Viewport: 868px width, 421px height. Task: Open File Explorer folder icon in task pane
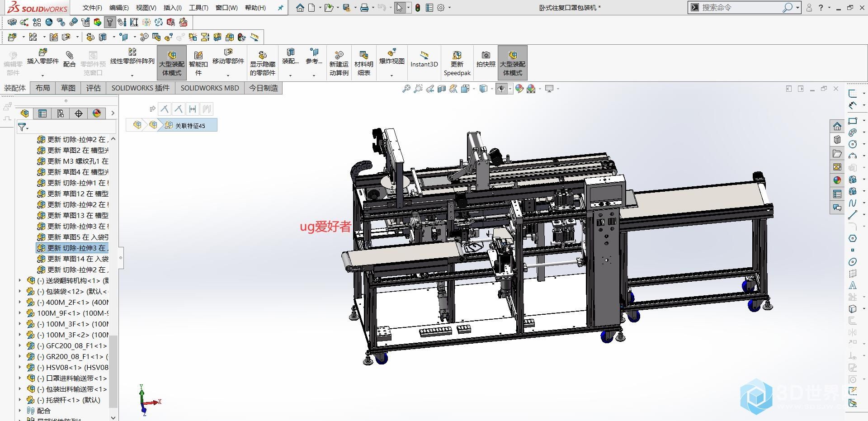pos(837,153)
